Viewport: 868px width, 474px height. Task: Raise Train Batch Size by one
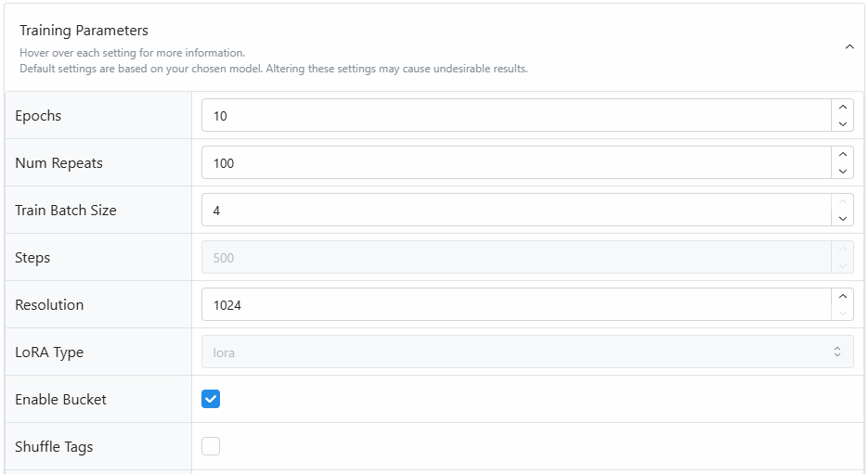pos(842,202)
